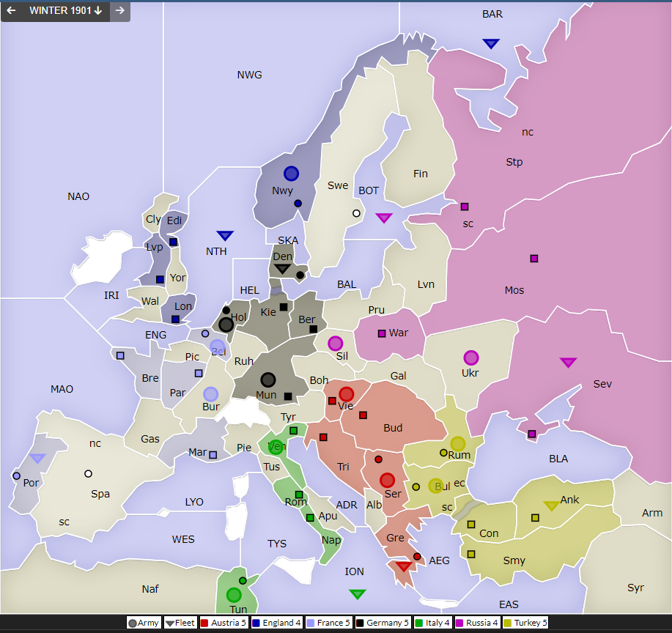This screenshot has height=633, width=672.
Task: Select the Turkish fleet in Ank
Action: (552, 506)
